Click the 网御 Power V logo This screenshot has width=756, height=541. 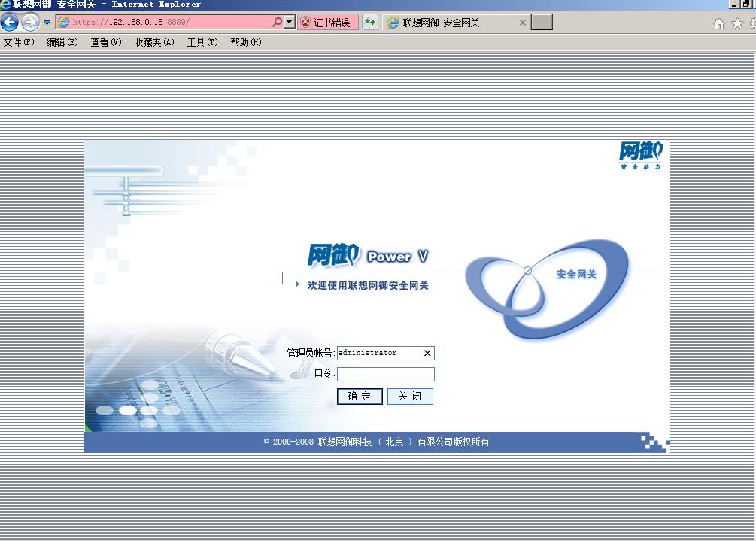(368, 255)
